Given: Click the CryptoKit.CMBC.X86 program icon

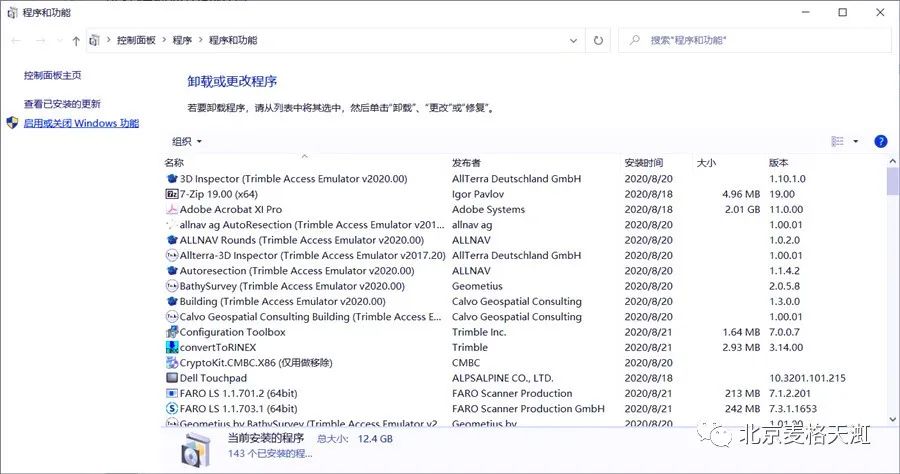Looking at the screenshot, I should [x=172, y=363].
